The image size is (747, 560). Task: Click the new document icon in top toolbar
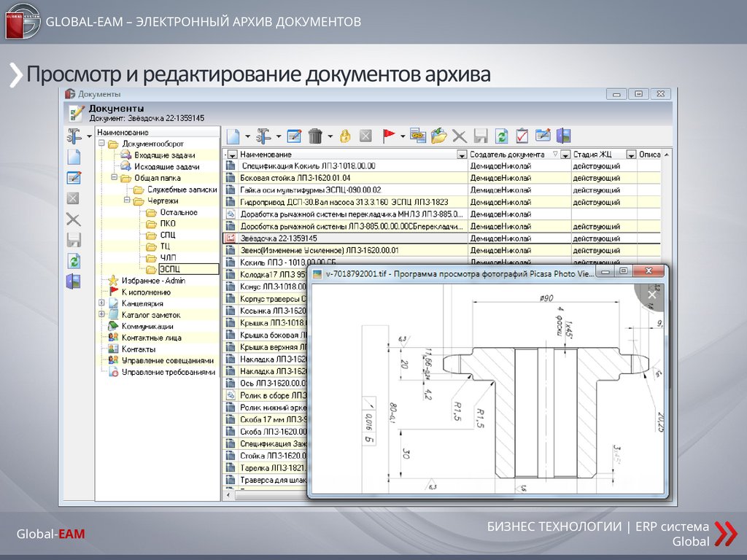232,136
